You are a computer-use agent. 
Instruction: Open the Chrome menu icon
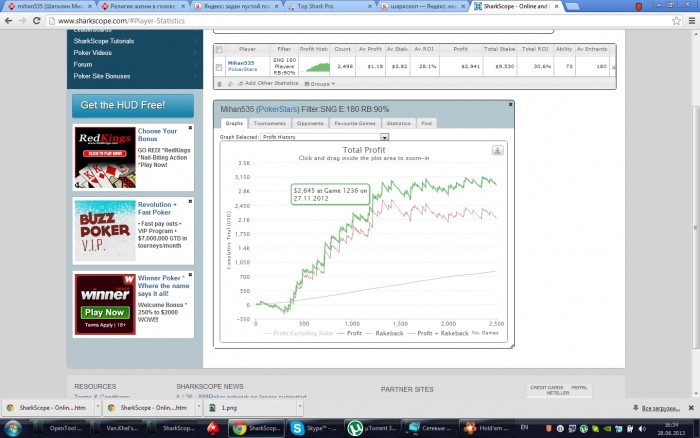692,21
